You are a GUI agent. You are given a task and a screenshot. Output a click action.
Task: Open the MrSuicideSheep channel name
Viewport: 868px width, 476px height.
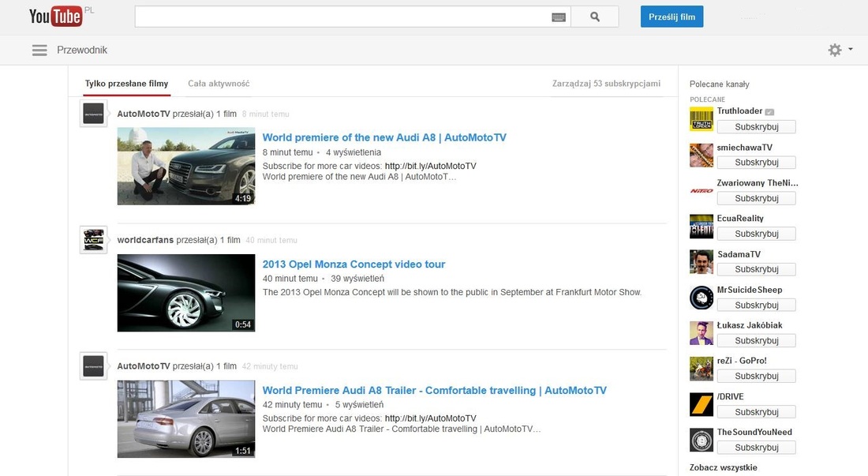(x=750, y=290)
